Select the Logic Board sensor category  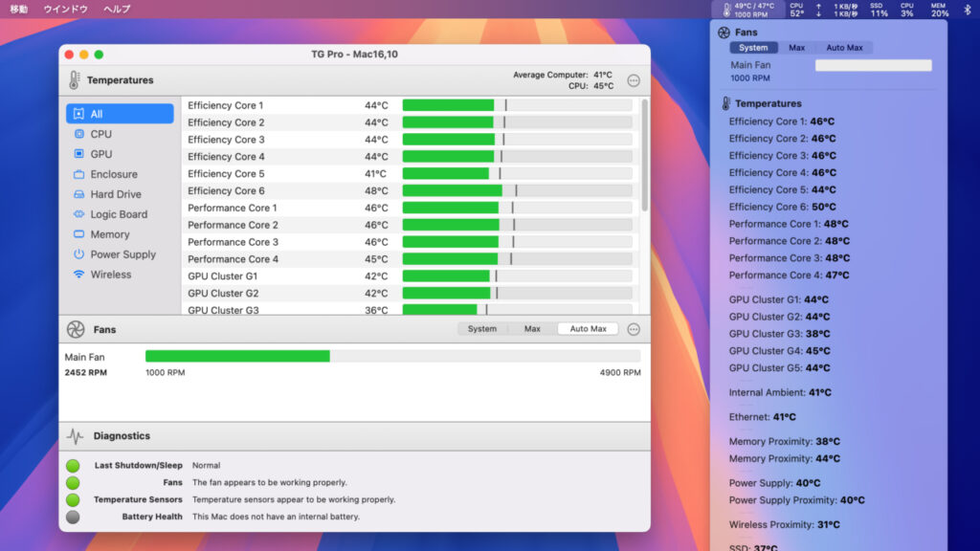click(x=115, y=214)
